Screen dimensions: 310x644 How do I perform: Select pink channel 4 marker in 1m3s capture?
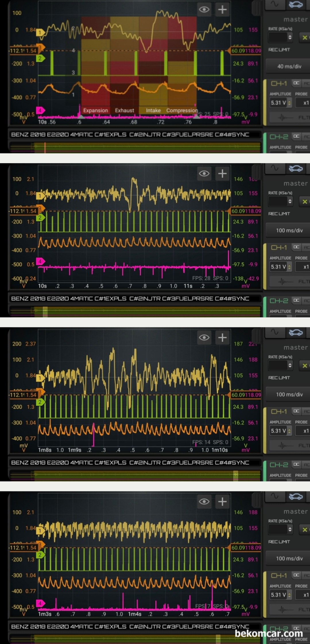[x=40, y=603]
